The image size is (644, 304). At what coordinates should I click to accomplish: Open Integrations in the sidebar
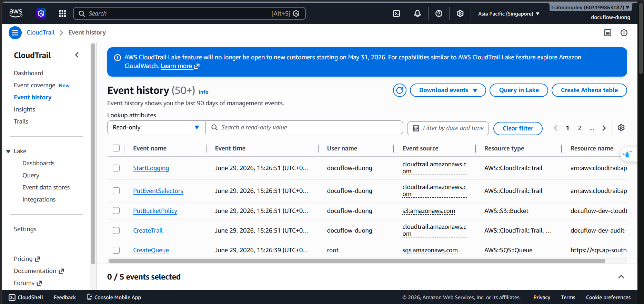point(39,199)
